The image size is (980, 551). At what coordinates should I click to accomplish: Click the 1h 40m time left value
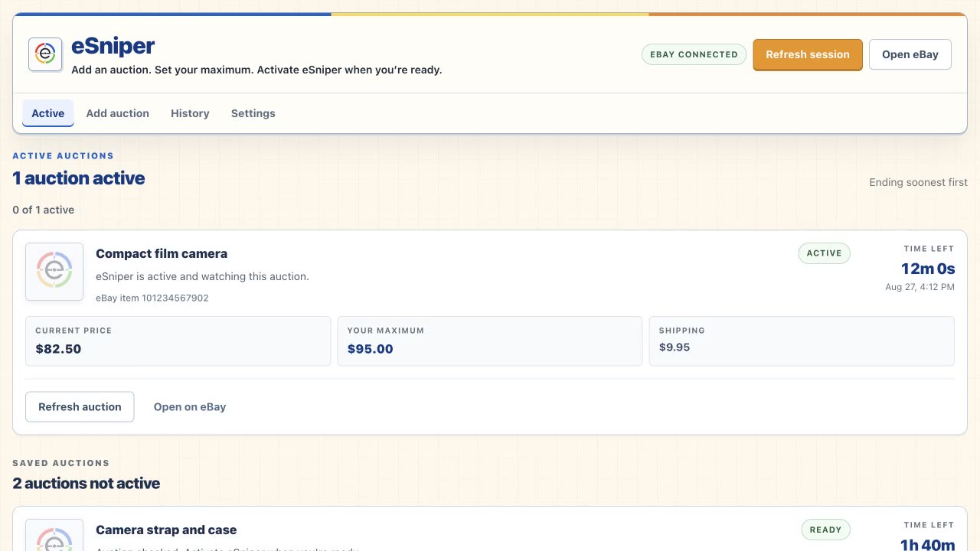(x=928, y=545)
